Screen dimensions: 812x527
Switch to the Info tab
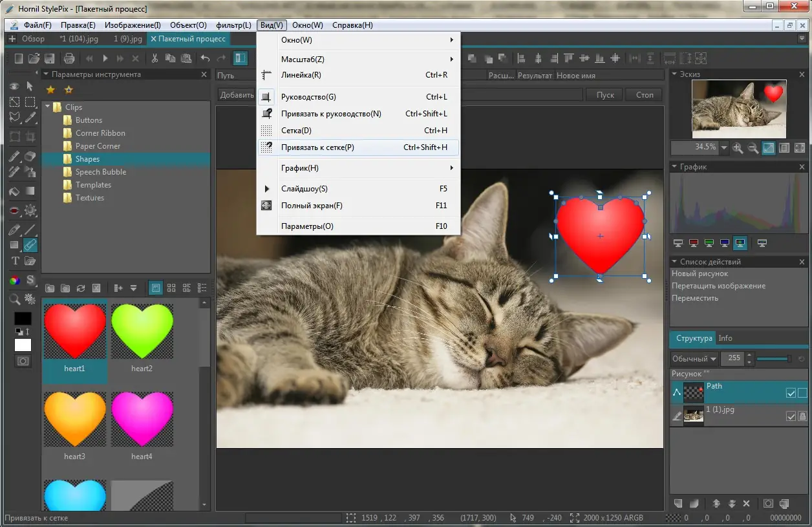(x=725, y=338)
